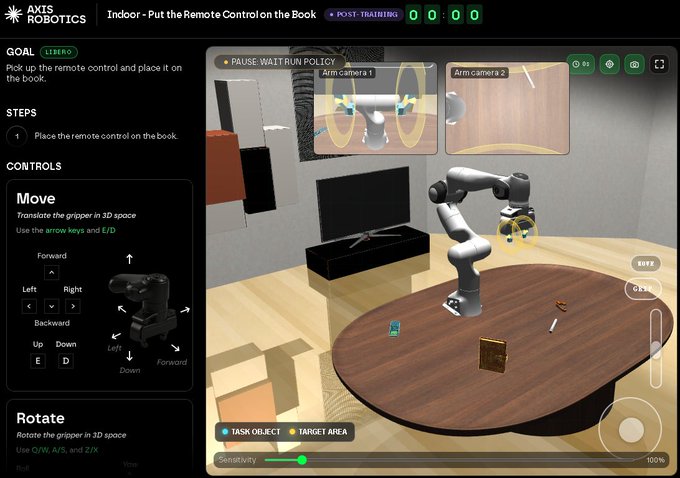Viewport: 680px width, 478px height.
Task: Click the POST-TRAINING badge
Action: 363,14
